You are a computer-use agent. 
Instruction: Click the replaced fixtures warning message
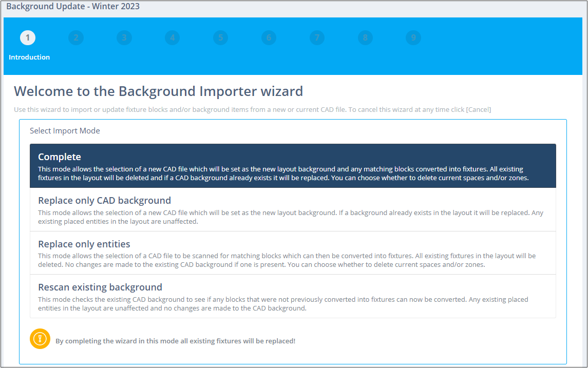(176, 341)
